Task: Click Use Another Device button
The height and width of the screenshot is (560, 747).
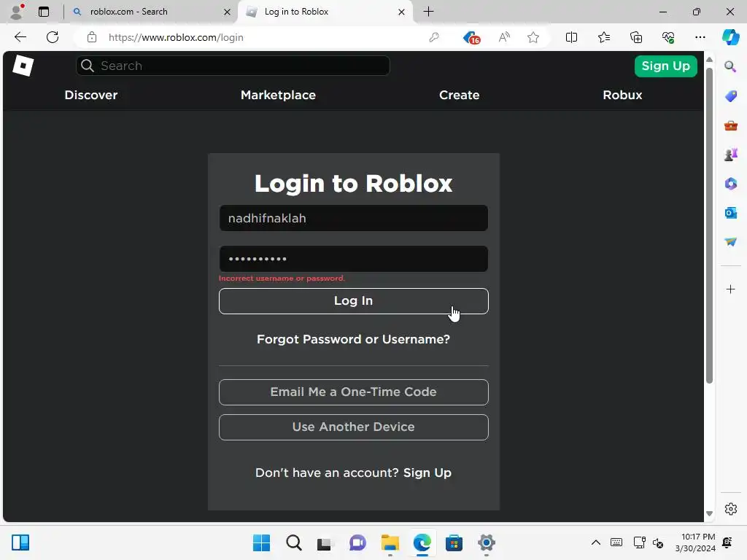Action: [x=354, y=427]
